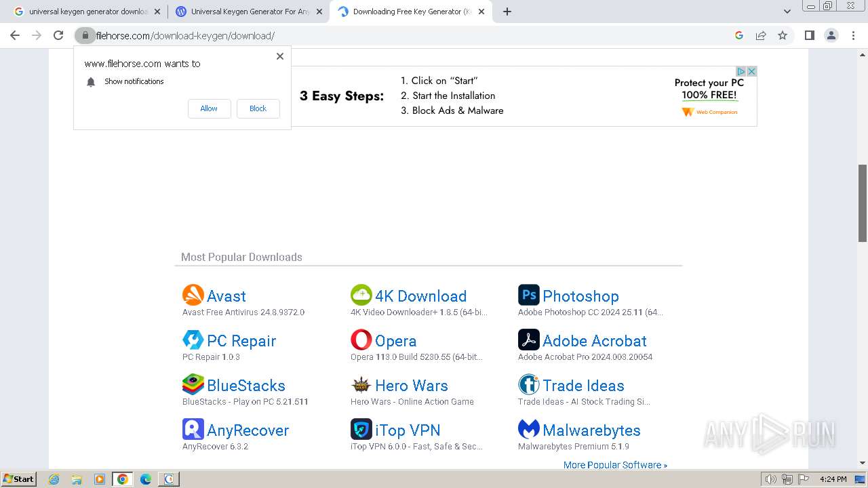Reload the page with the refresh icon
868x488 pixels.
[x=58, y=35]
